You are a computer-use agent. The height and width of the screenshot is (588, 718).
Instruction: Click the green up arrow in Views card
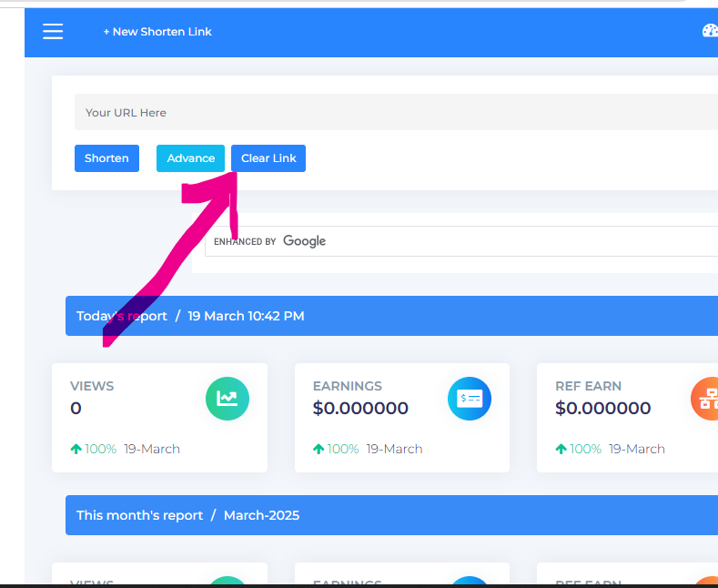[x=76, y=449]
